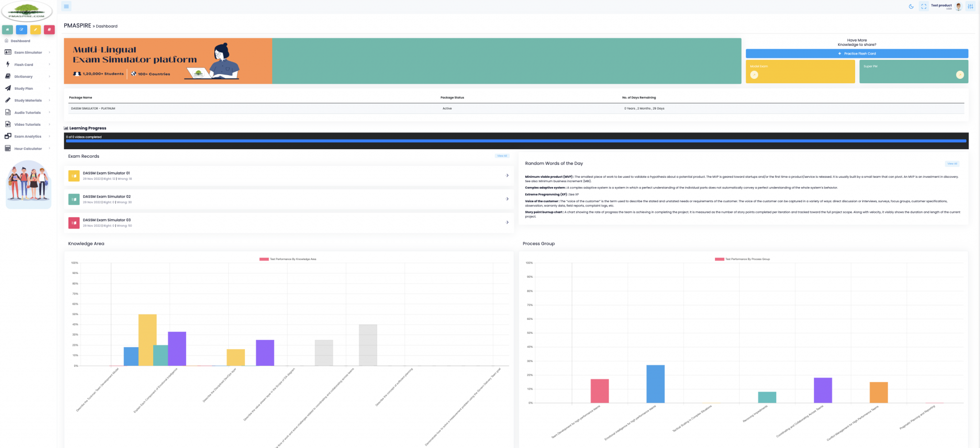Click the blue Learning Progress bar

coord(516,141)
